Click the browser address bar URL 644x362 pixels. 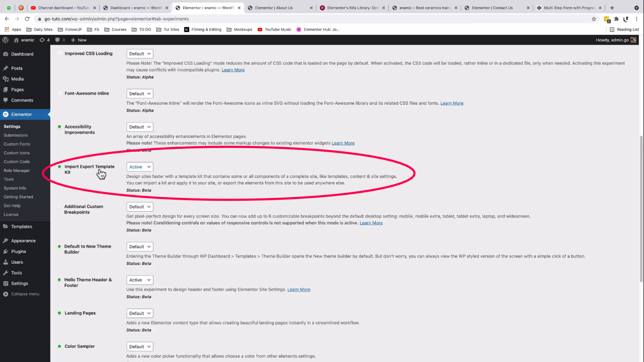116,19
